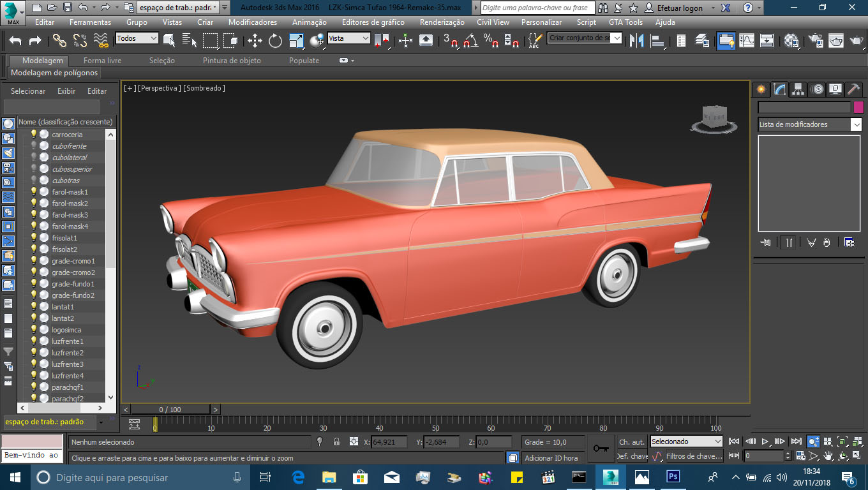Image resolution: width=868 pixels, height=490 pixels.
Task: Open the Hierarchy panel icon
Action: [798, 91]
